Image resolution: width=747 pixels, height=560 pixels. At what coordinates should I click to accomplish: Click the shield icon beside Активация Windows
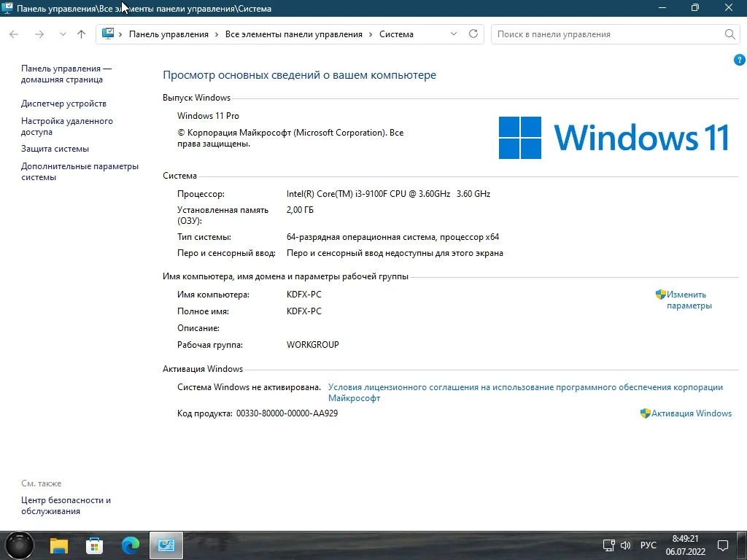click(646, 413)
